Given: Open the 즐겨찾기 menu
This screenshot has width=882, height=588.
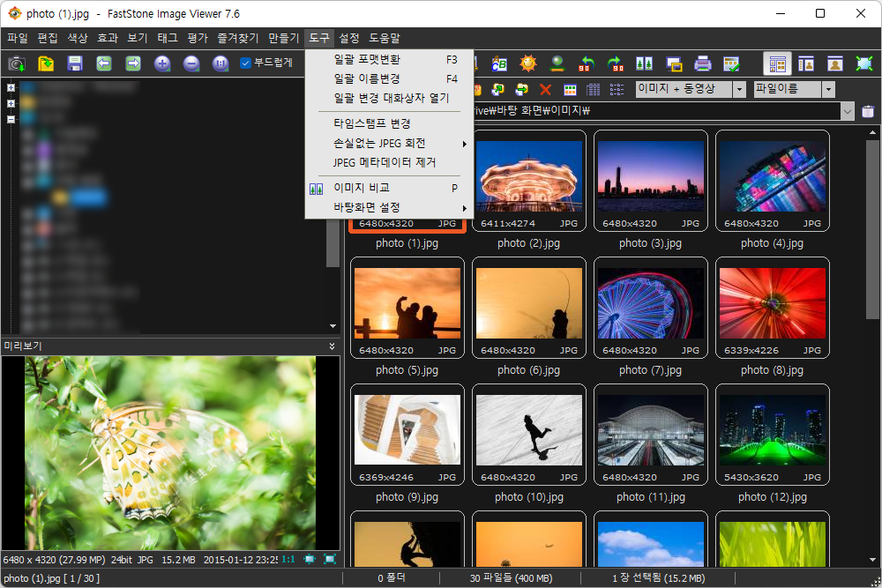Looking at the screenshot, I should point(238,38).
